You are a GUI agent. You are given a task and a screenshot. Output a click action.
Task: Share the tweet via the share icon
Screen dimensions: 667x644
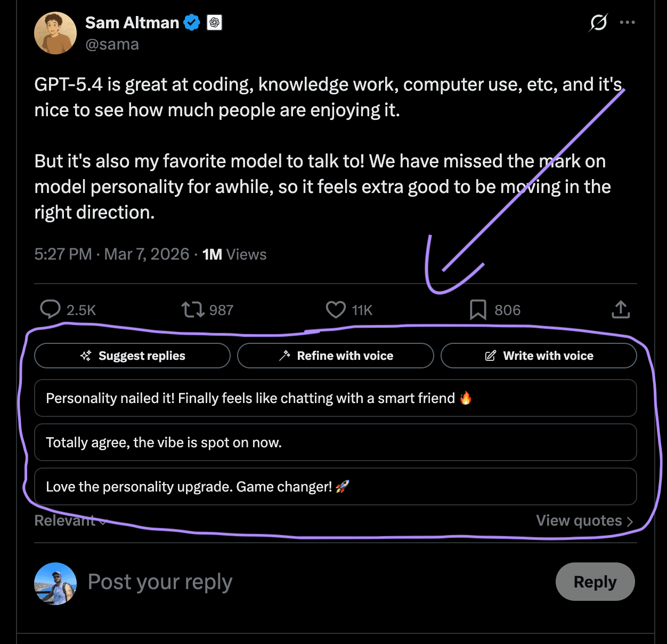[620, 309]
